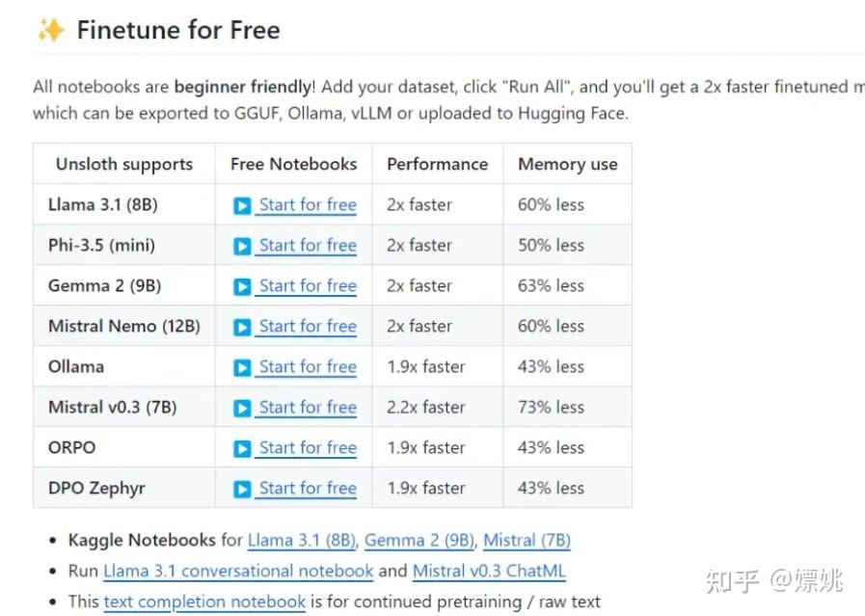Click the play icon in the Llama 3.1 (8B) row
Screen dimensions: 865x616
pos(242,205)
